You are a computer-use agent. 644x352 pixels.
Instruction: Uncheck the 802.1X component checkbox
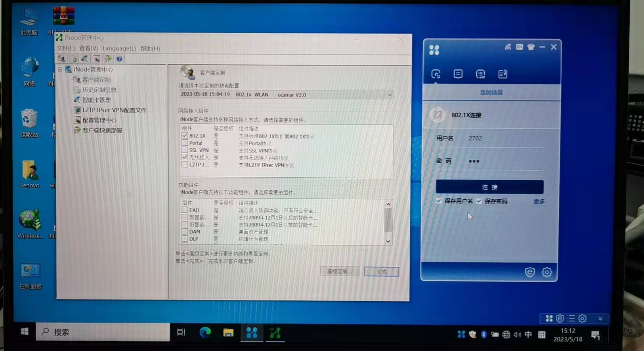(185, 136)
